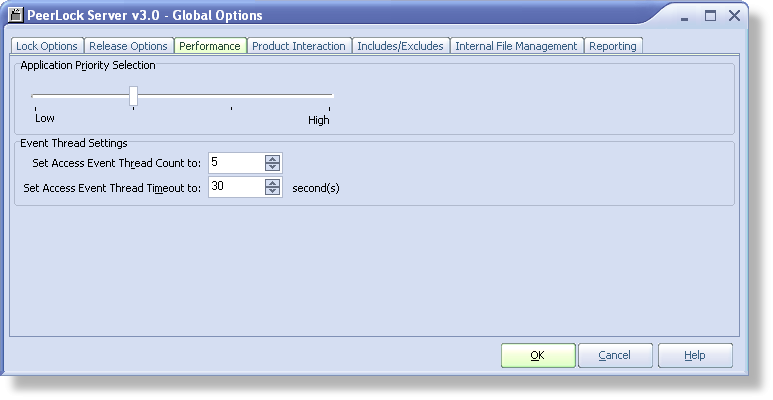Image resolution: width=773 pixels, height=400 pixels.
Task: Click the Thread Timeout input field
Action: [237, 186]
